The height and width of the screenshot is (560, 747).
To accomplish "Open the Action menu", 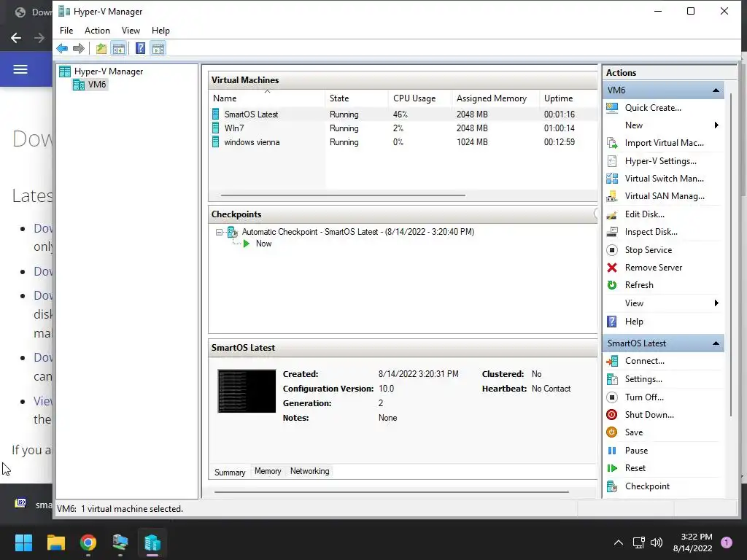I will (x=97, y=31).
